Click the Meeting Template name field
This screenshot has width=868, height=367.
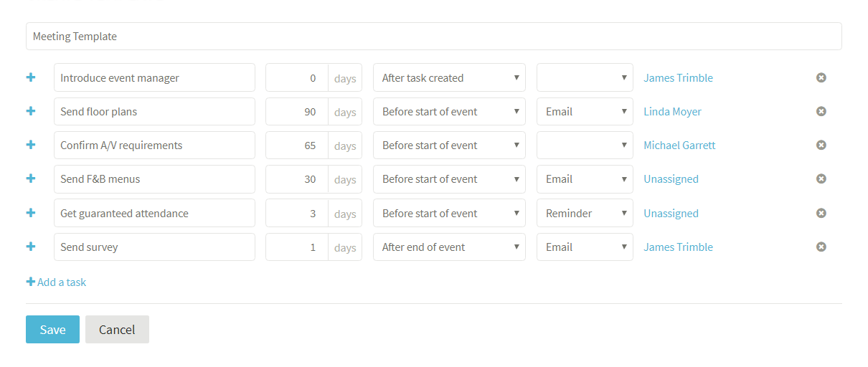point(433,36)
